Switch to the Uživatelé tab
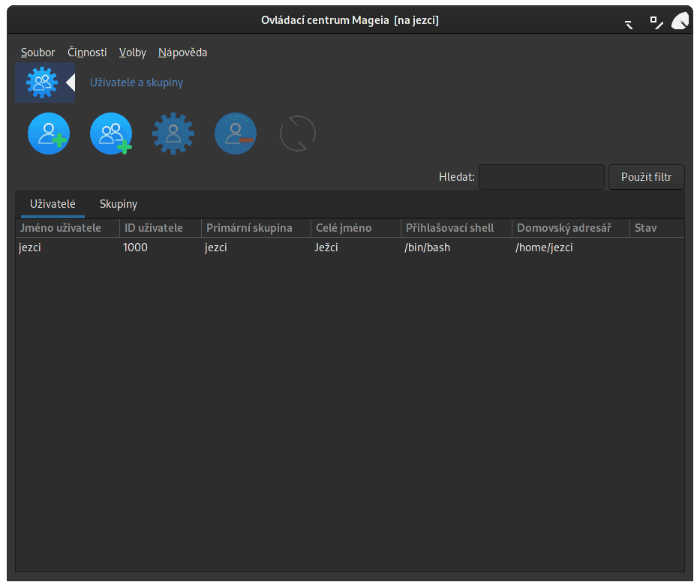The height and width of the screenshot is (588, 700). (53, 203)
